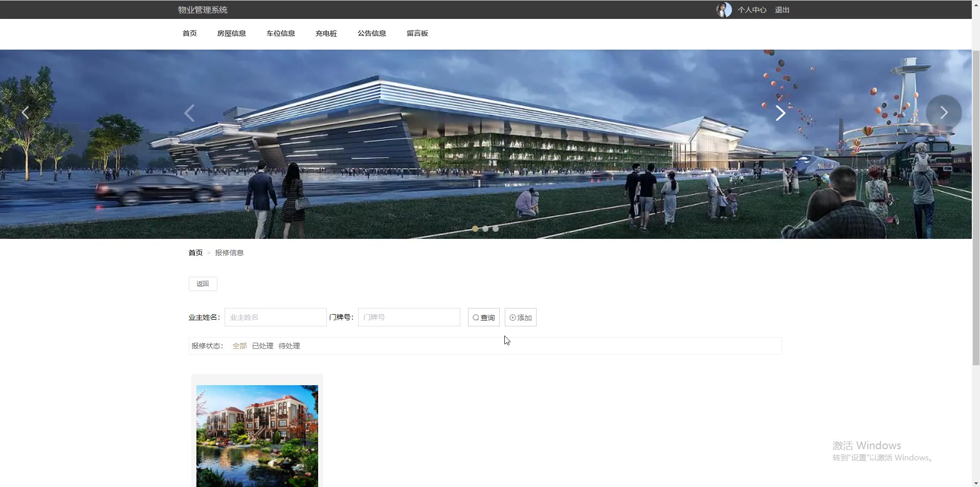Image resolution: width=980 pixels, height=487 pixels.
Task: Click the user avatar icon in header
Action: 724,10
